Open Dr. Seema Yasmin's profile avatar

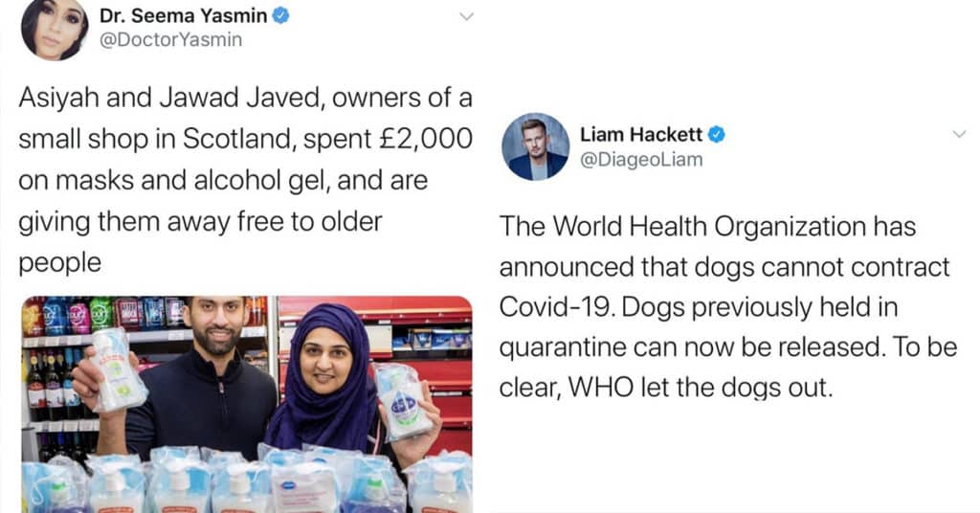(x=55, y=28)
